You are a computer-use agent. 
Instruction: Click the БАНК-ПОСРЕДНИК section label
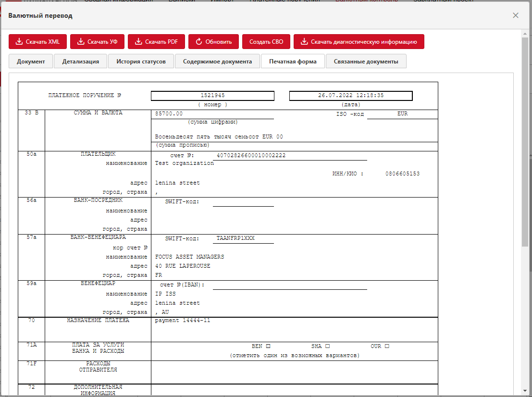point(98,200)
